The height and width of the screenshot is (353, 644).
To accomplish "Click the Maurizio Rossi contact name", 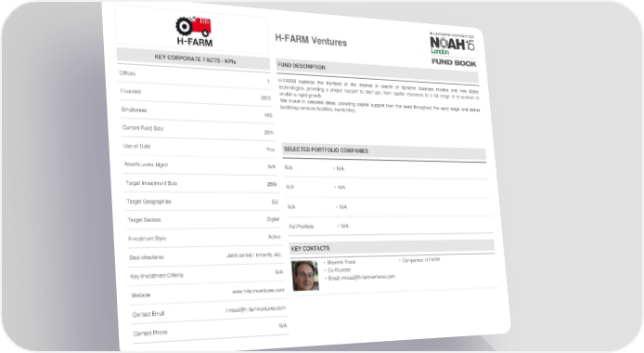I will pos(341,262).
